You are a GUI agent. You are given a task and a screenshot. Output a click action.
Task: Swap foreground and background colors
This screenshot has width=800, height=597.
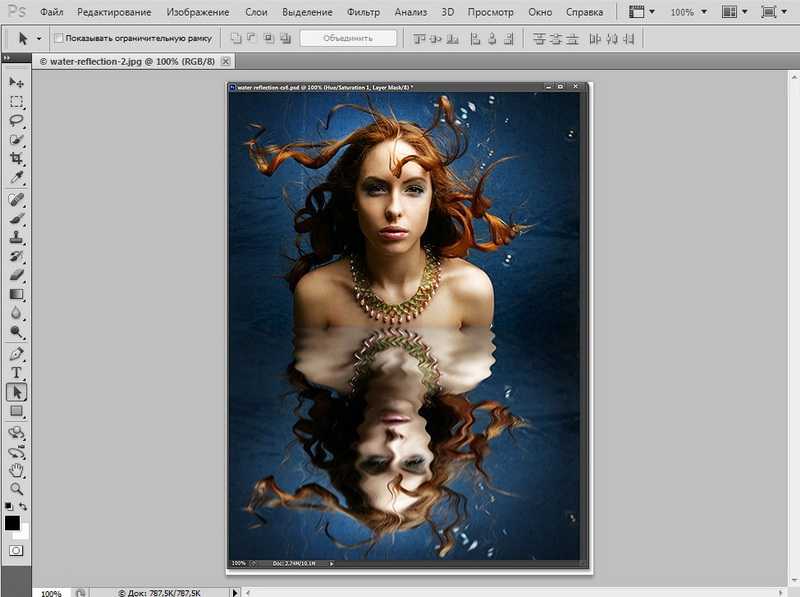coord(23,506)
